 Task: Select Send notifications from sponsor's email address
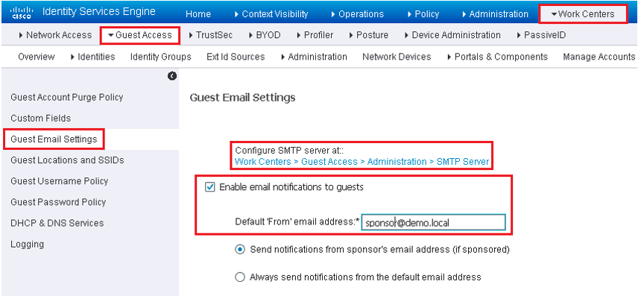click(x=240, y=250)
